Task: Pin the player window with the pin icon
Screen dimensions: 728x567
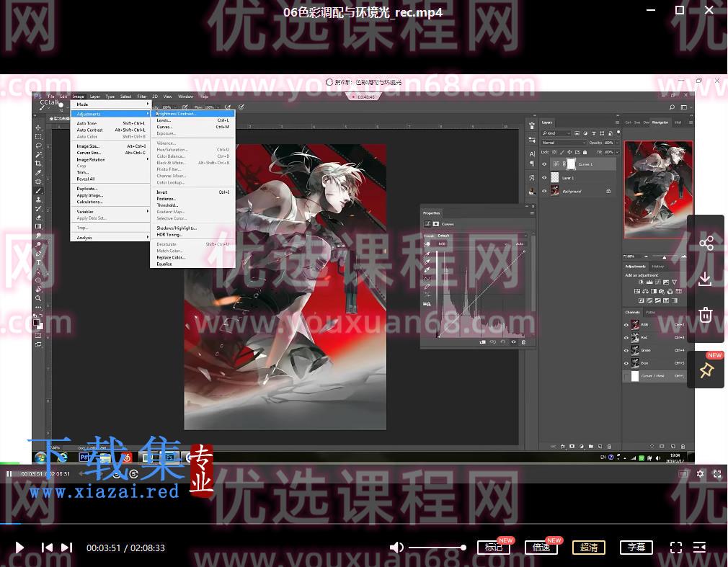Action: pyautogui.click(x=706, y=370)
